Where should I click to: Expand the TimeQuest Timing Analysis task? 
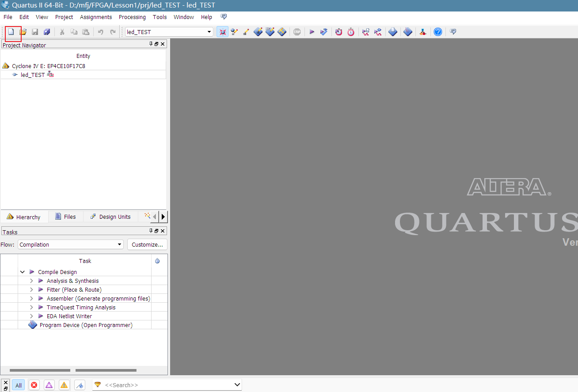point(31,307)
